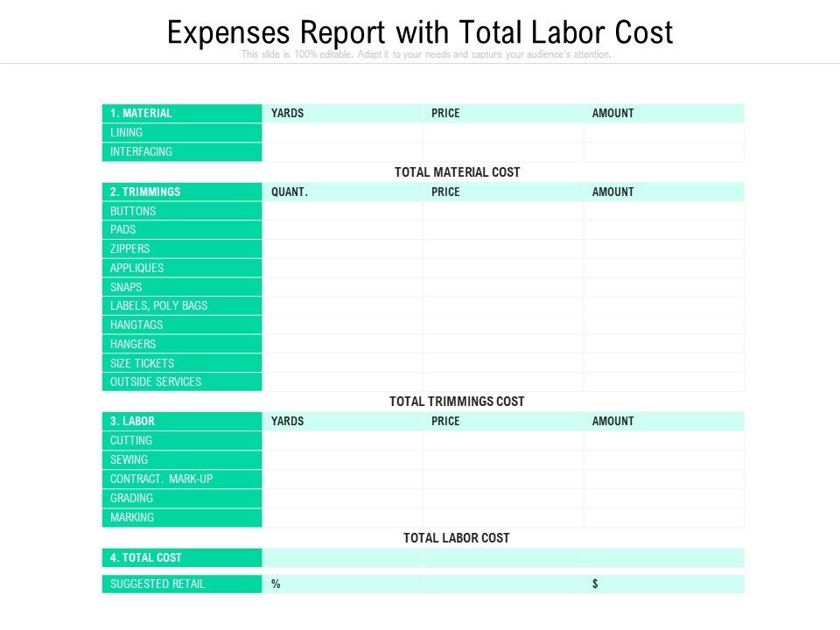
Task: Select the "TOTAL LABOR COST" label
Action: coord(457,538)
